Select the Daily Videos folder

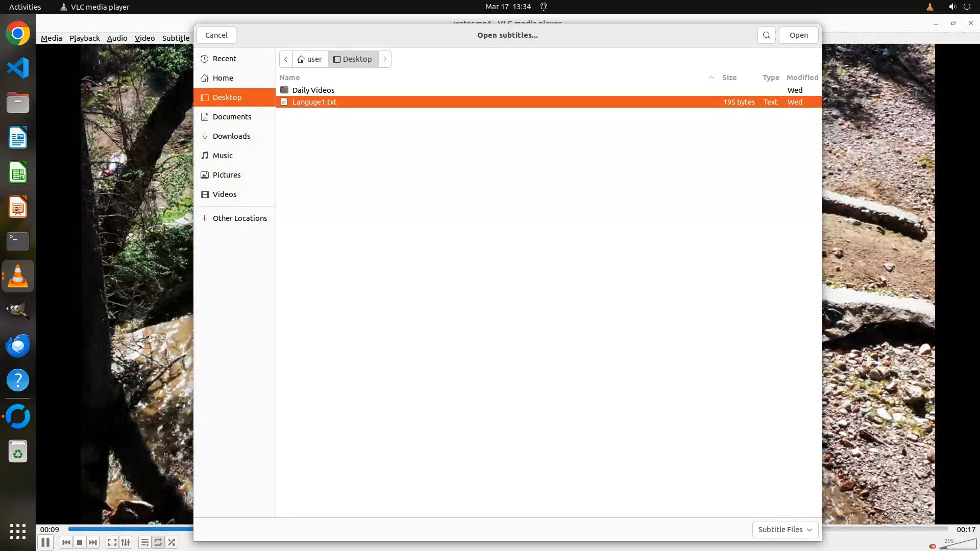point(313,90)
